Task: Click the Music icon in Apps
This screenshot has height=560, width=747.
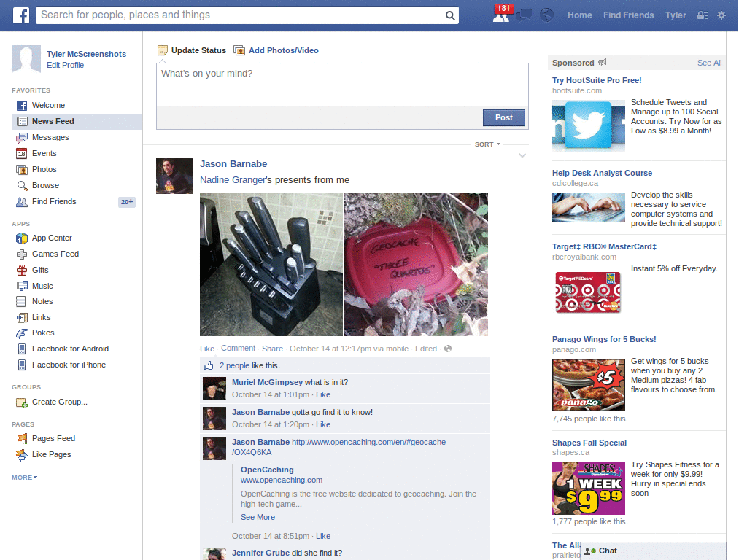Action: point(22,286)
